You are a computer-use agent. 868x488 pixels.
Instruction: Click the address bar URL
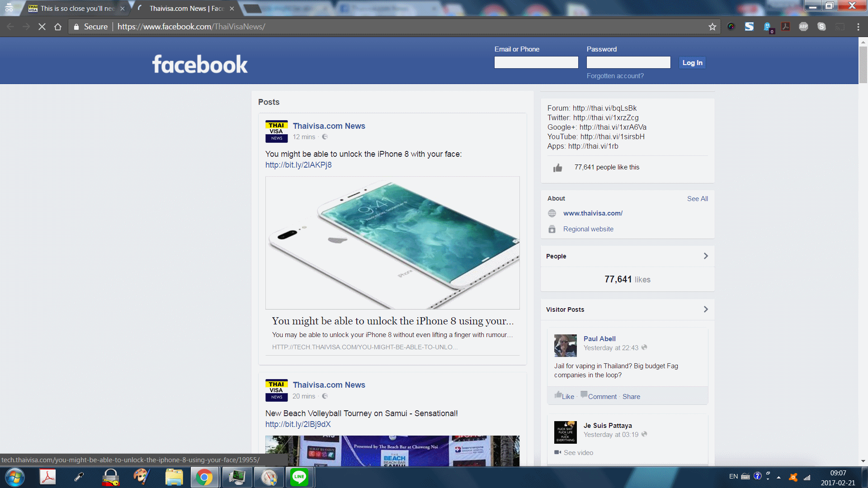191,27
